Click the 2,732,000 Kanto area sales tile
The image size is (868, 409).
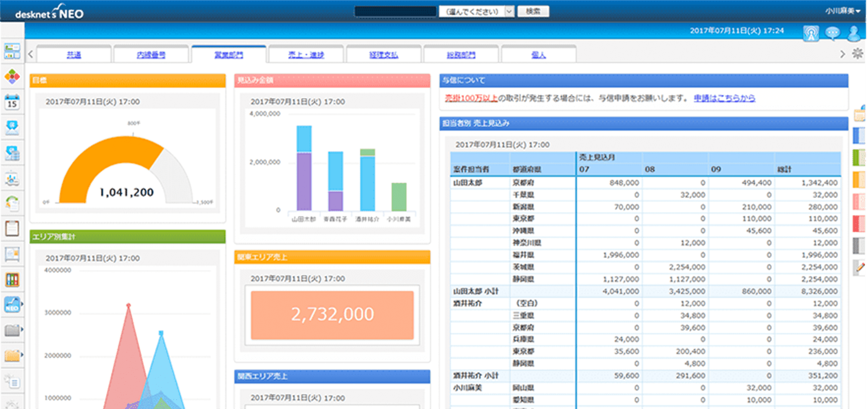tap(332, 315)
